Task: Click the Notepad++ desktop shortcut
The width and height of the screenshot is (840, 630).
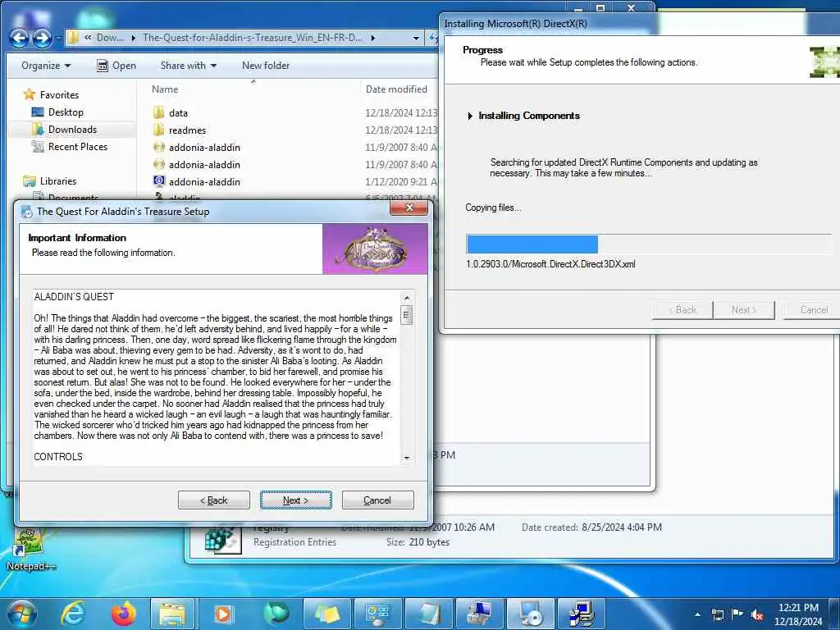Action: click(30, 550)
